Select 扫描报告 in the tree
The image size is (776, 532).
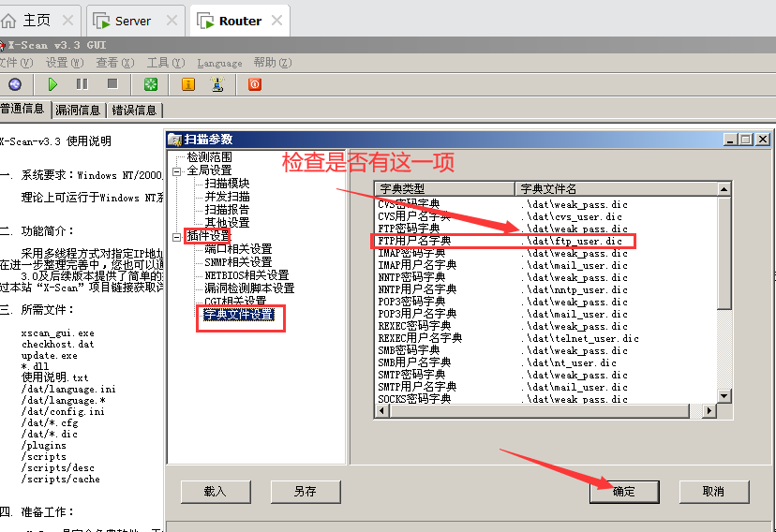pos(227,210)
